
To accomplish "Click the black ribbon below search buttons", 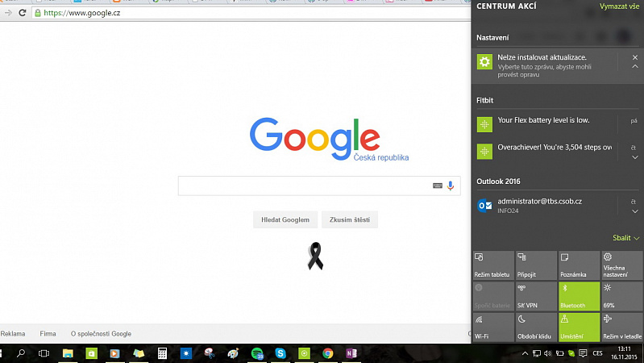I will (315, 256).
